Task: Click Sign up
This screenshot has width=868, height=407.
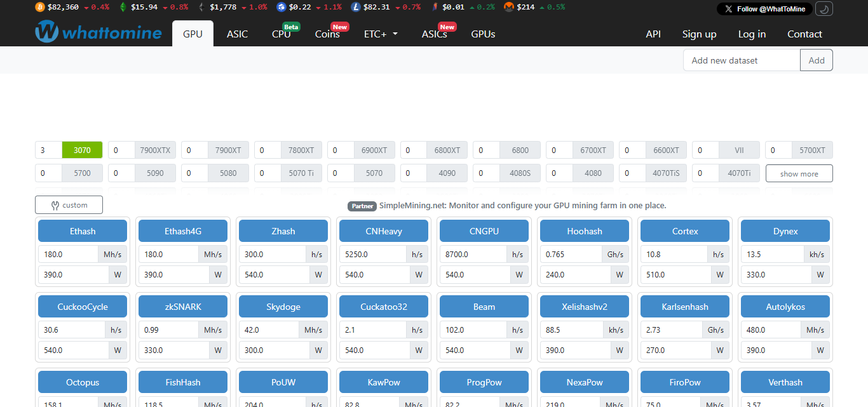Action: coord(699,34)
